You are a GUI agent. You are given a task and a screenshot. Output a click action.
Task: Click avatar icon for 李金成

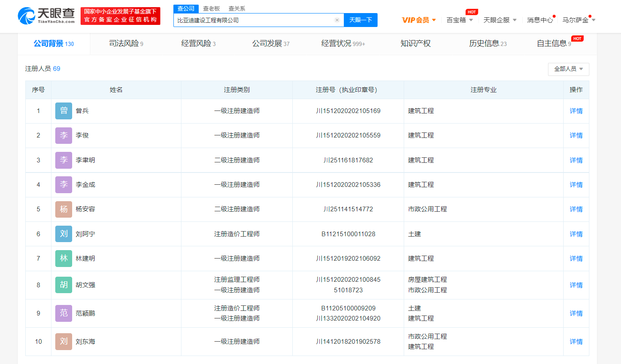pos(64,185)
